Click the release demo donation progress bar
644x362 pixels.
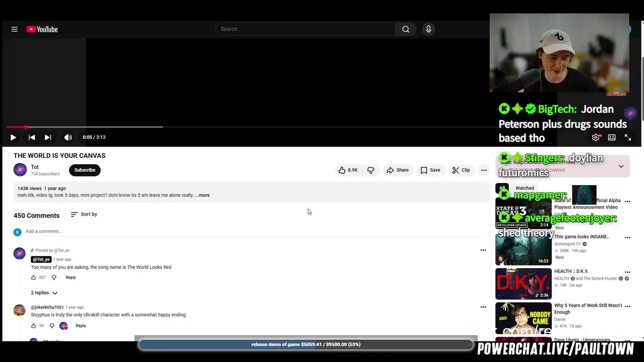(306, 344)
